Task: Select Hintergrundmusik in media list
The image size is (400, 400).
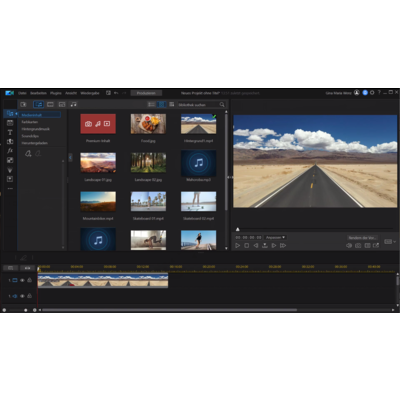Action: click(x=36, y=129)
